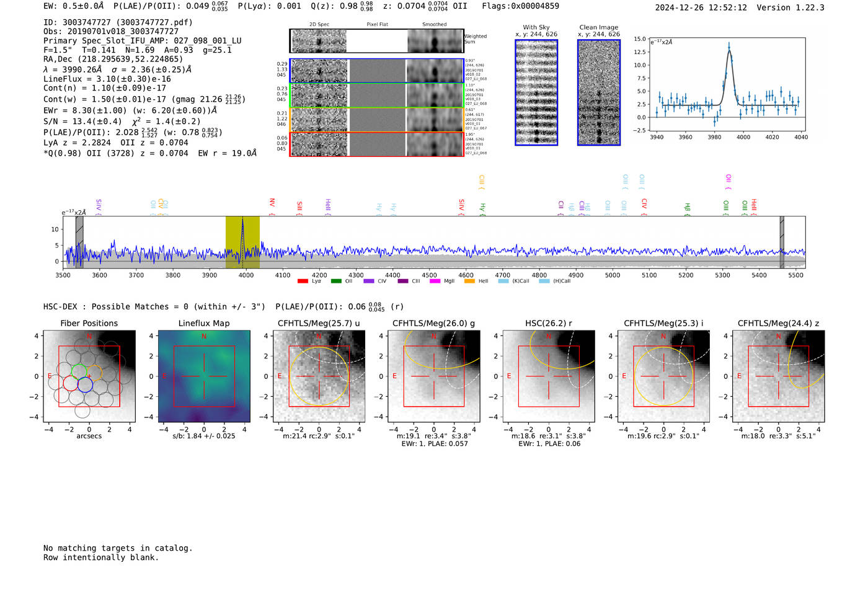
Task: Click the Smoothed column header
Action: [x=435, y=25]
